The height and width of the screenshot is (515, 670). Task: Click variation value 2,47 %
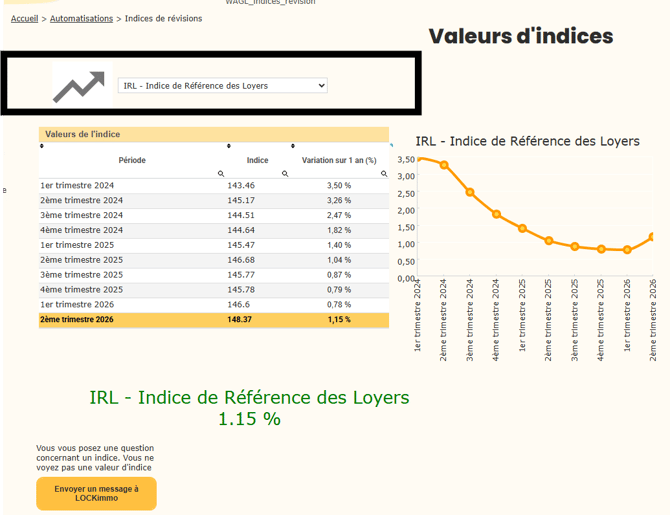click(x=339, y=215)
